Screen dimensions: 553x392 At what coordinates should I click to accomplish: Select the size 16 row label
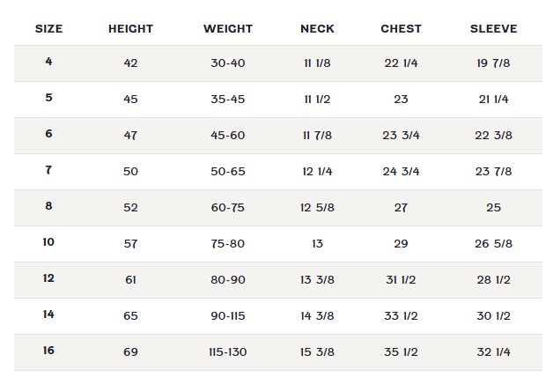pyautogui.click(x=48, y=351)
